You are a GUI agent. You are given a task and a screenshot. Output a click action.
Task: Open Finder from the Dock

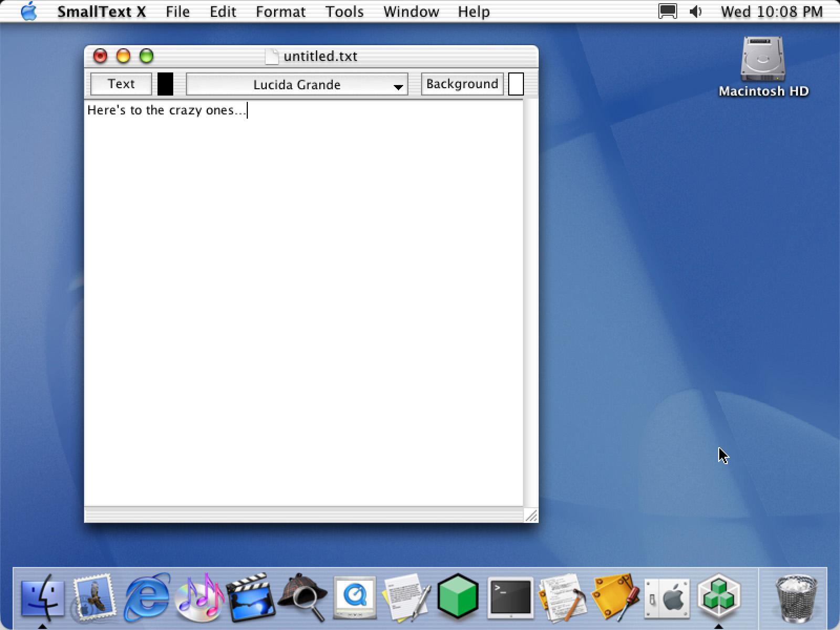(x=43, y=597)
